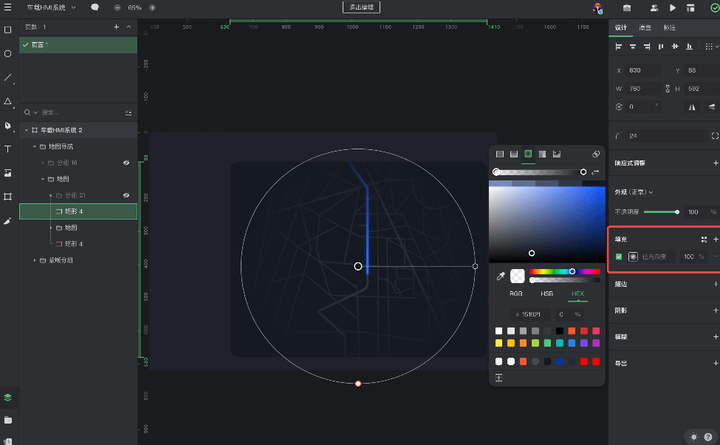
Task: Switch color mode to HSB
Action: click(x=547, y=293)
